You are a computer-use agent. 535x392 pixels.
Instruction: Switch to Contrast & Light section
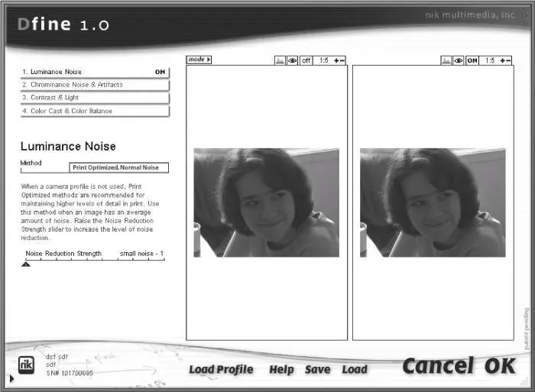94,98
